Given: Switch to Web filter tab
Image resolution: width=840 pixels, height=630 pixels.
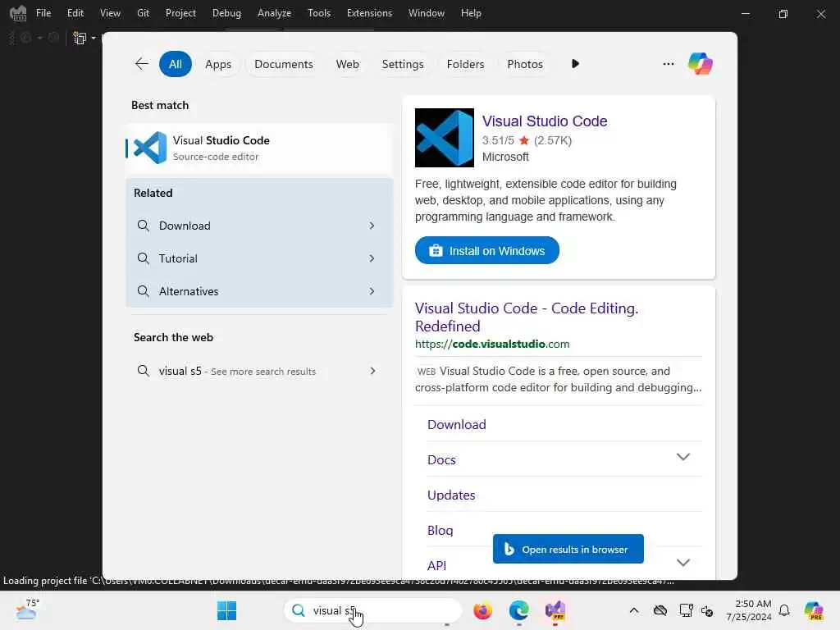Looking at the screenshot, I should click(x=347, y=64).
